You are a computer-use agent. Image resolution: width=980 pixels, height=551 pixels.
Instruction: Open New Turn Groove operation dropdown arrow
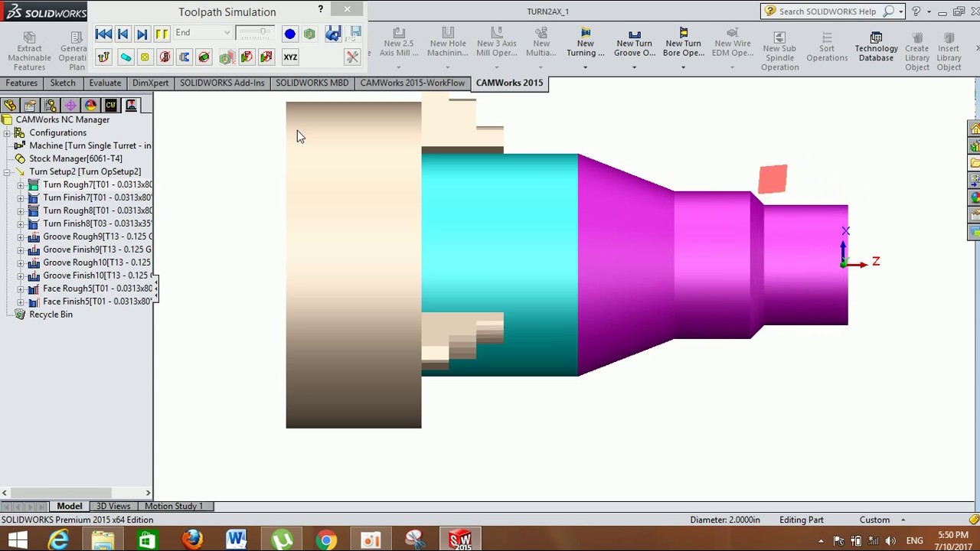click(x=634, y=67)
